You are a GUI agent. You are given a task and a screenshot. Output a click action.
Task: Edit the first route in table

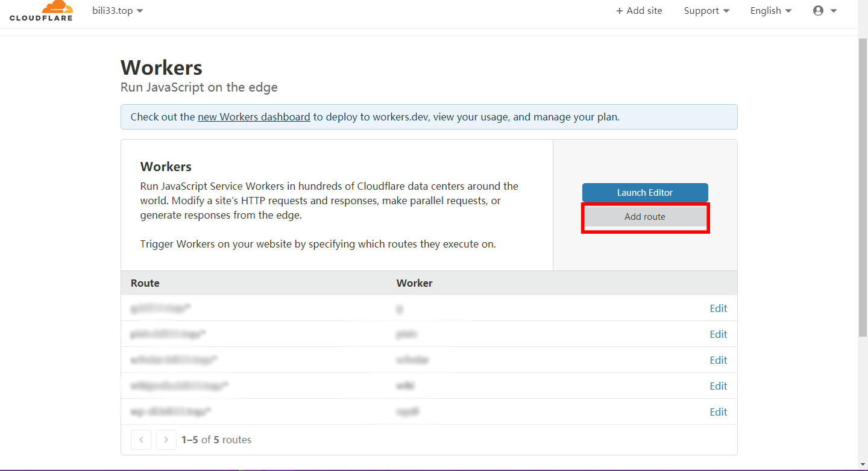coord(718,308)
